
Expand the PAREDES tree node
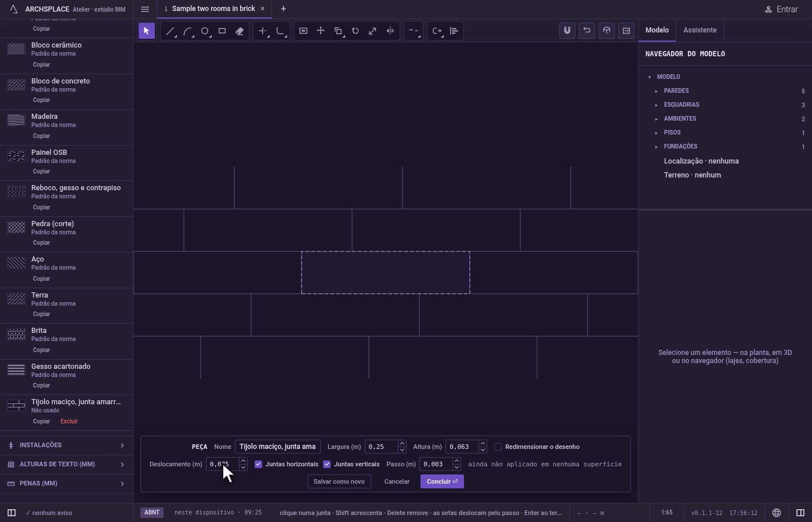click(x=657, y=91)
